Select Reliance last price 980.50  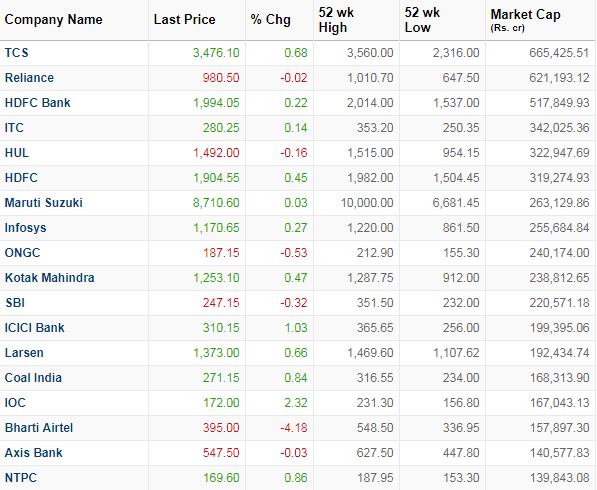pos(221,78)
